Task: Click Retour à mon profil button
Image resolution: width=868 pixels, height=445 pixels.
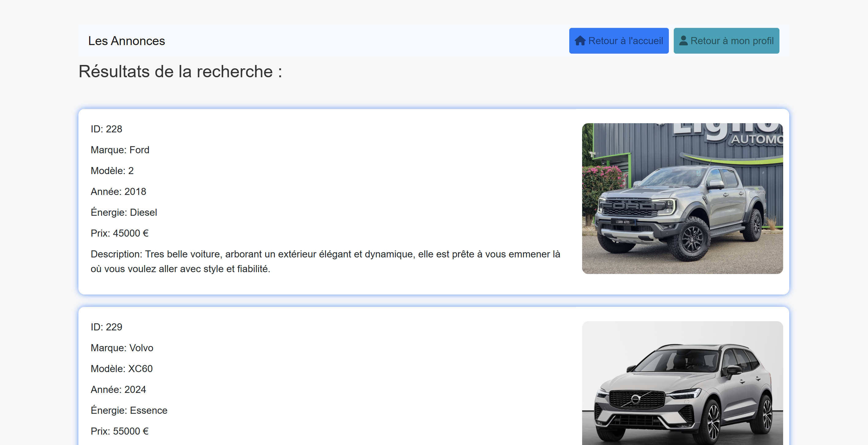Action: (726, 41)
